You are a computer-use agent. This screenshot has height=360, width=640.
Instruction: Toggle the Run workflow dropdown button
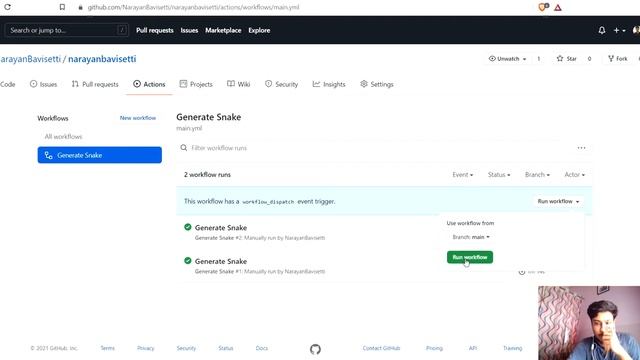(558, 201)
